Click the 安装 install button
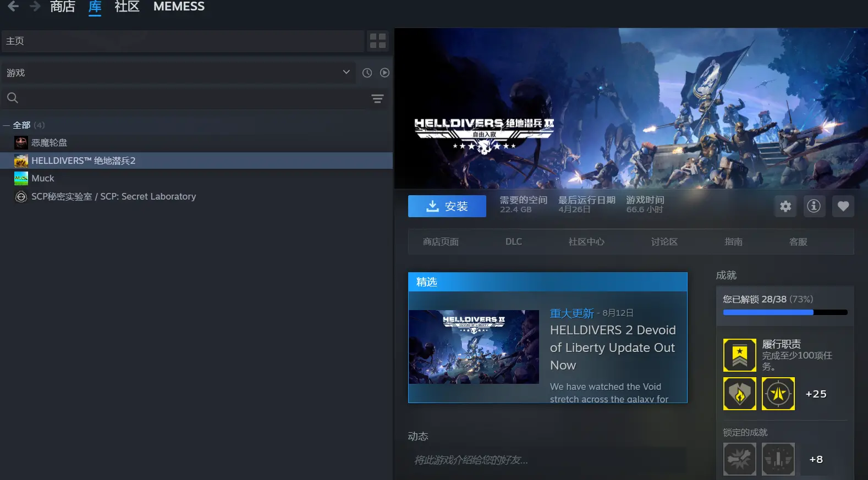Viewport: 868px width, 480px height. pyautogui.click(x=447, y=206)
